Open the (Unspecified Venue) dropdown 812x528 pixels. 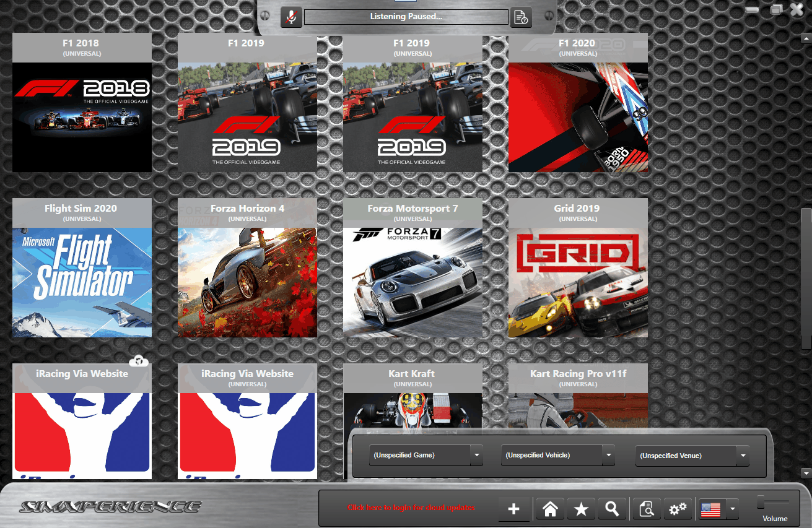click(x=691, y=456)
